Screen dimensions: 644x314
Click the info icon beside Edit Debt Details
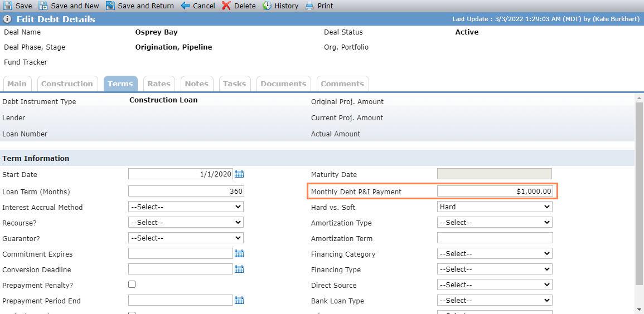7,19
